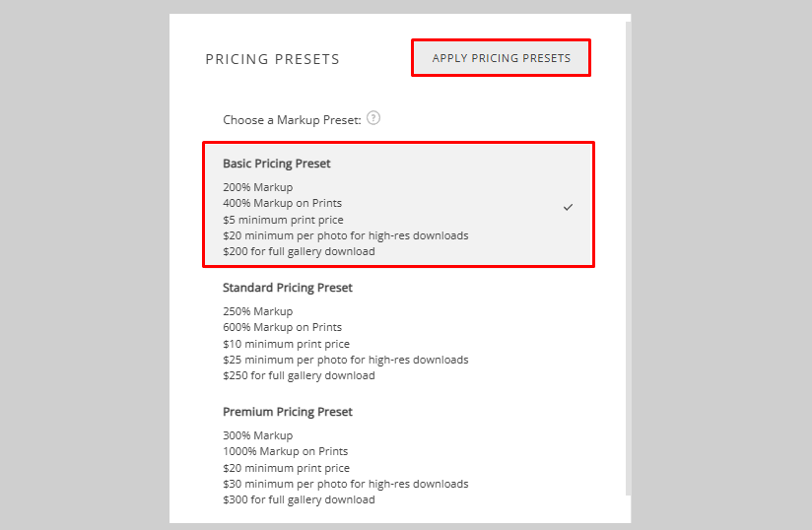Select $200 for full gallery download

point(299,251)
